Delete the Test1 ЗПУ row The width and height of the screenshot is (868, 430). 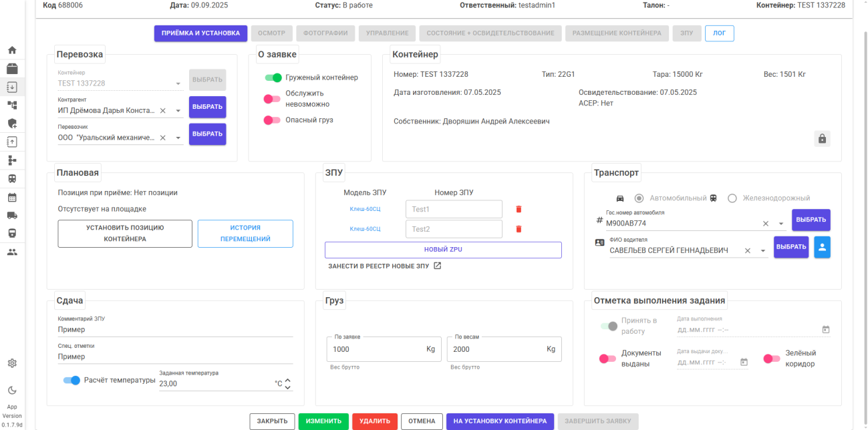(x=519, y=209)
